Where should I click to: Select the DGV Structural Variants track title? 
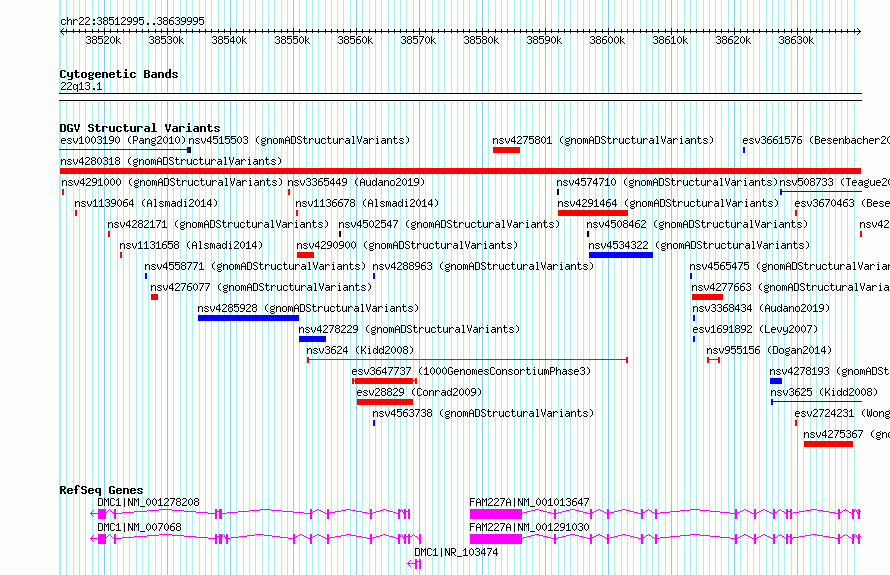click(140, 128)
